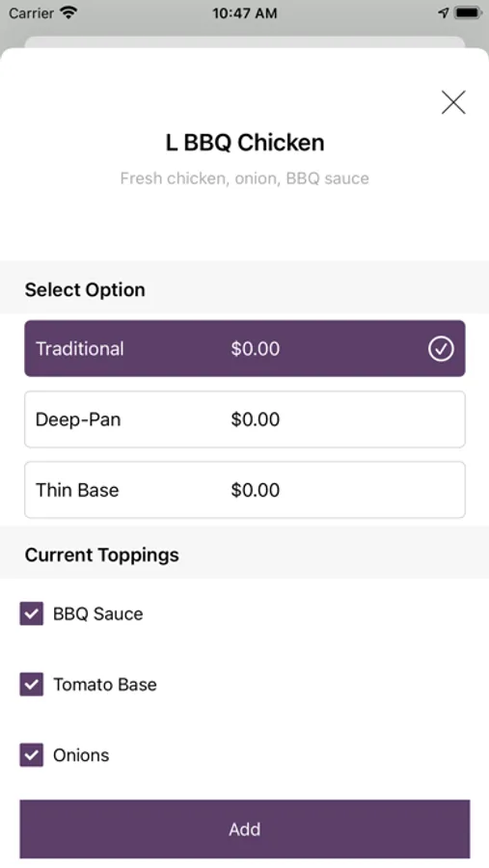The width and height of the screenshot is (489, 868).
Task: Add the pizza to the order
Action: pos(245,828)
